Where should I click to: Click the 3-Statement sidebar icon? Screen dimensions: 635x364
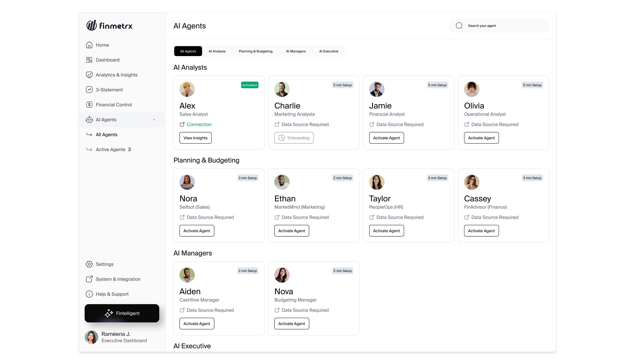click(89, 90)
